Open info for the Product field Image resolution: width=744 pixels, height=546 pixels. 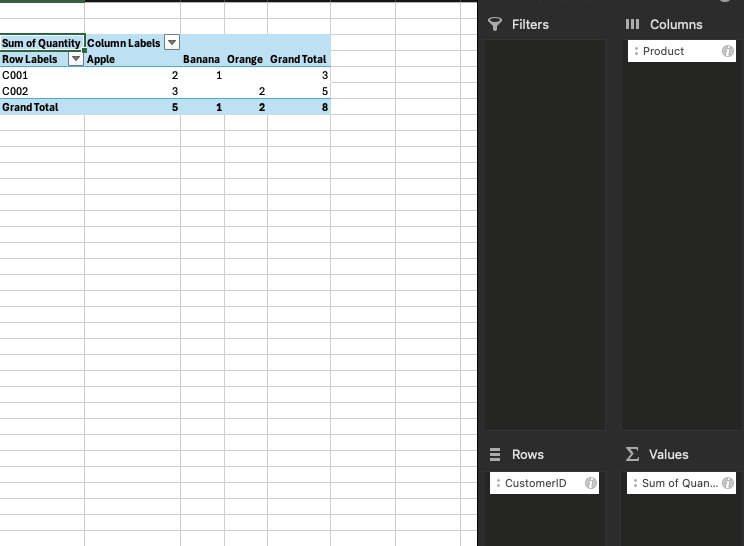tap(727, 51)
